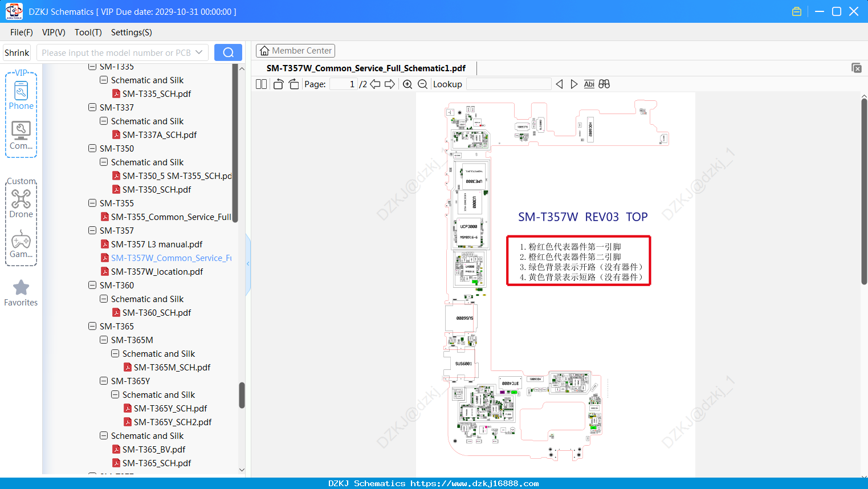The image size is (868, 489).
Task: Open the Computer category icon
Action: [x=21, y=136]
